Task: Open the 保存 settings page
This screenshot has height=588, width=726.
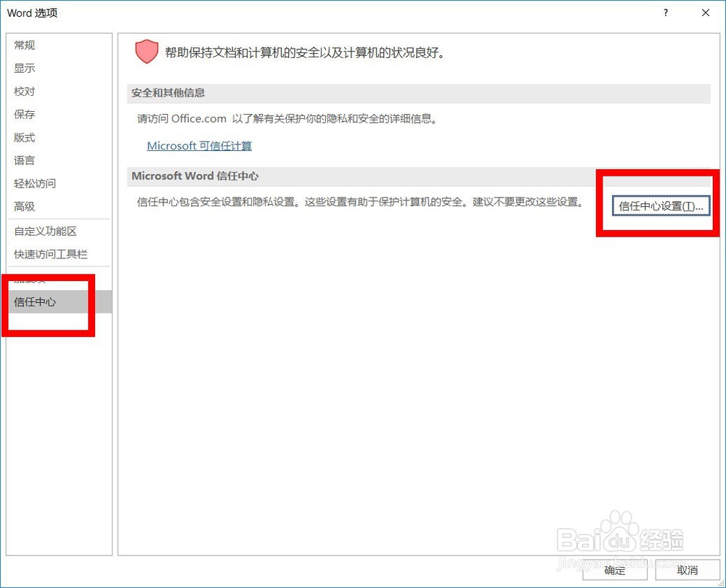Action: point(24,114)
